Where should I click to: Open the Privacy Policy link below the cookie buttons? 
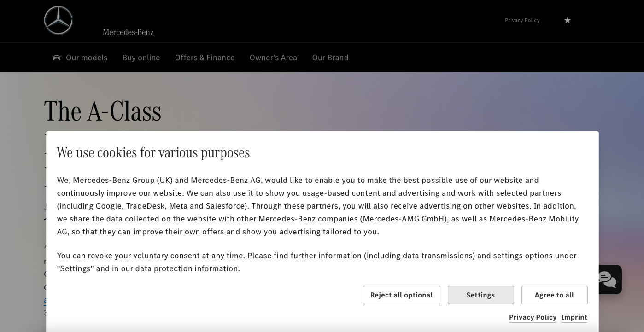pyautogui.click(x=533, y=317)
